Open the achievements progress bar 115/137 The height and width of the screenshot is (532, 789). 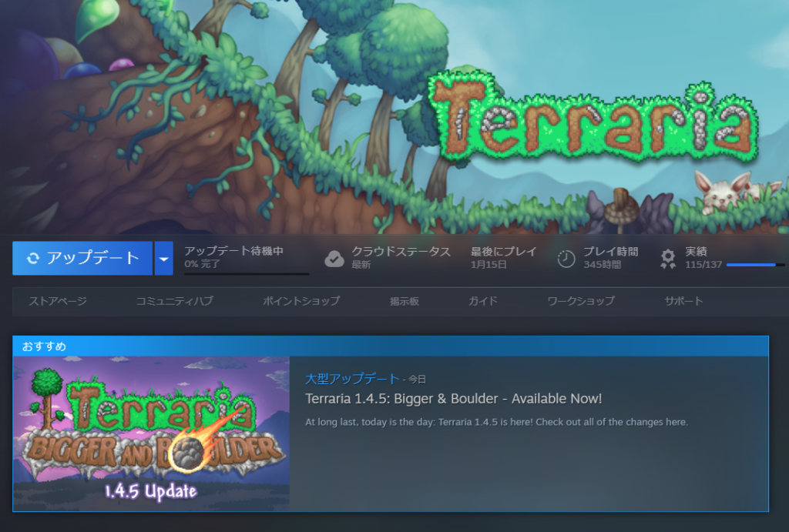click(754, 265)
